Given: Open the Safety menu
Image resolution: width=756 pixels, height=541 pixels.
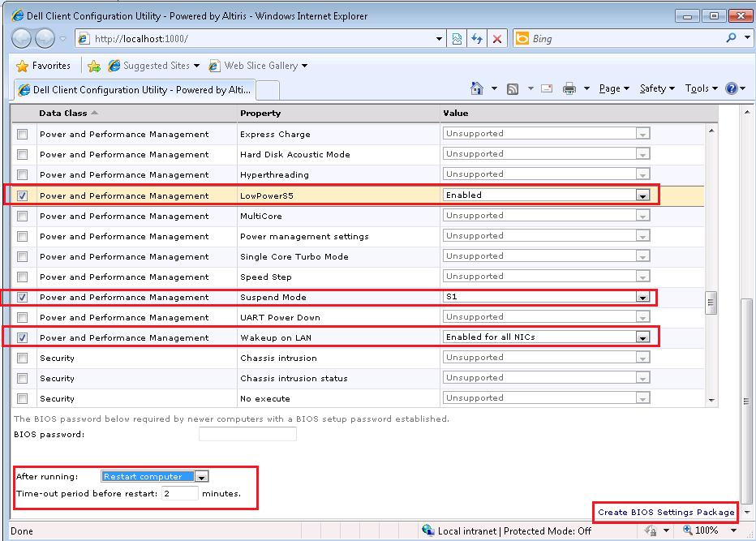Looking at the screenshot, I should pos(652,88).
